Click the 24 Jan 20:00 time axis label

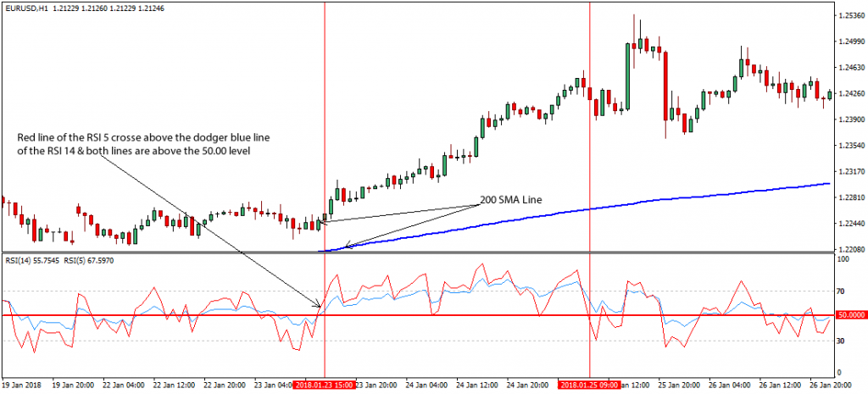[x=527, y=384]
